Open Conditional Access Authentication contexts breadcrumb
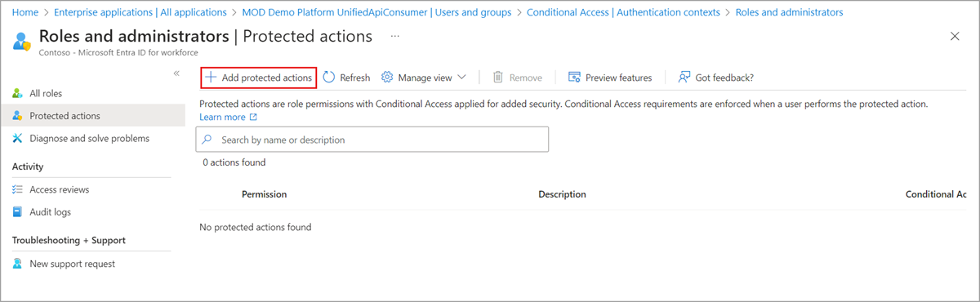Screen dimensions: 980x302 click(623, 12)
